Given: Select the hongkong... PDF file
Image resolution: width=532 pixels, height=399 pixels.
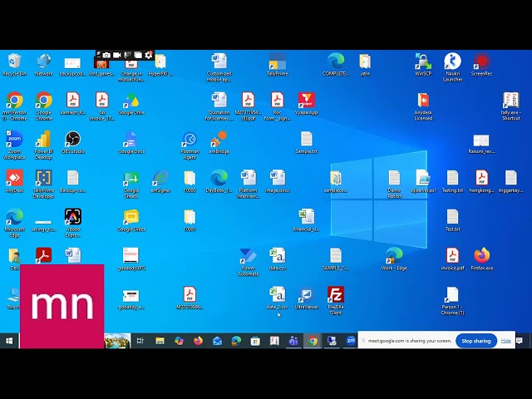Looking at the screenshot, I should 482,181.
